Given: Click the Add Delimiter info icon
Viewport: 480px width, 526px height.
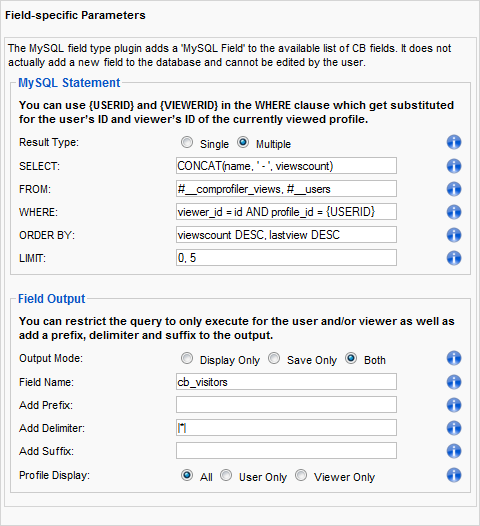Looking at the screenshot, I should coord(454,428).
